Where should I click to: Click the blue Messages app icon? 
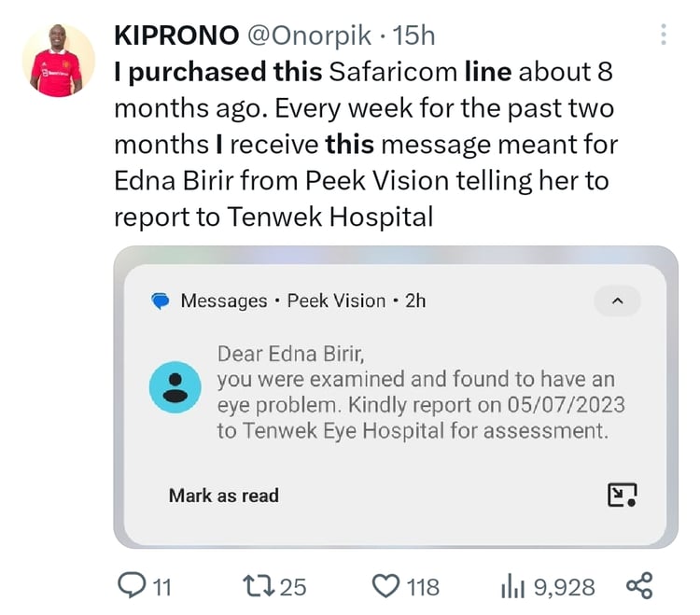(x=161, y=301)
